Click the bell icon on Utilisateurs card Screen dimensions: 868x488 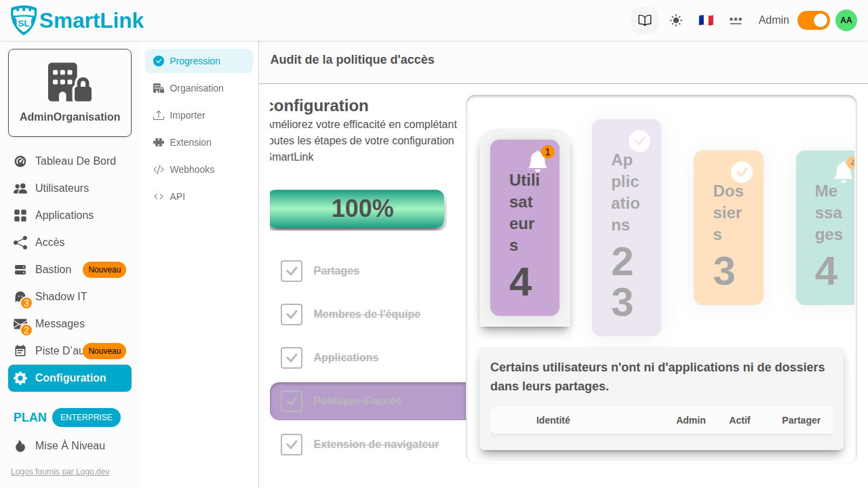coord(537,161)
